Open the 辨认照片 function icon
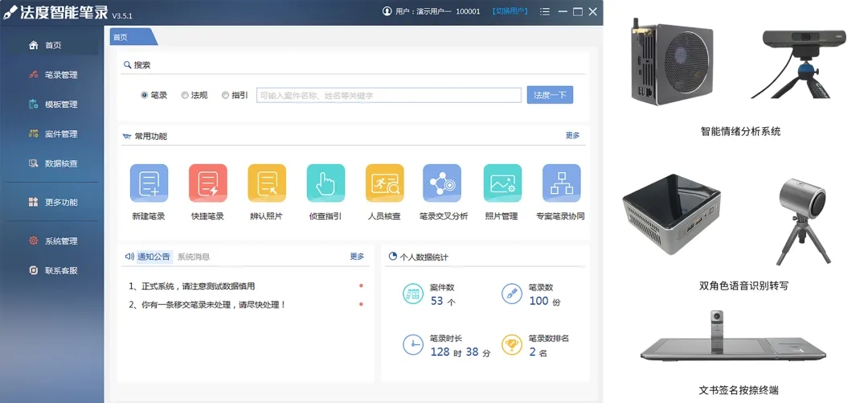The image size is (868, 403). point(267,183)
